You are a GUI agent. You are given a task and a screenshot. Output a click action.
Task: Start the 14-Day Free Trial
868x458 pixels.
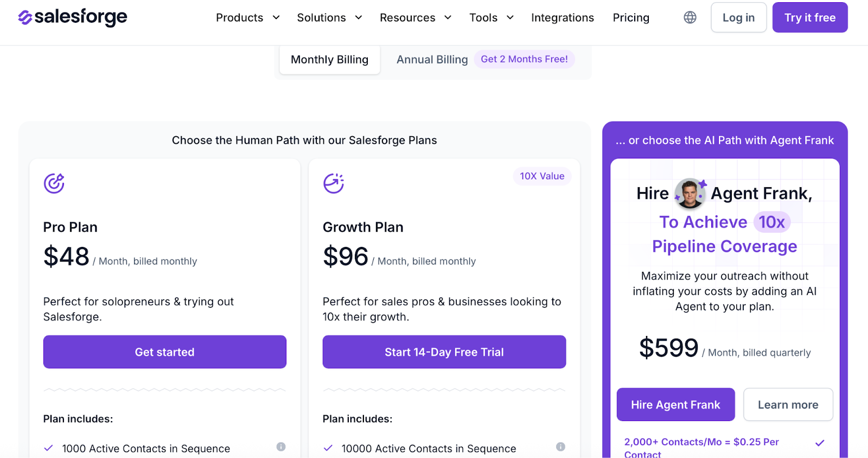tap(444, 352)
